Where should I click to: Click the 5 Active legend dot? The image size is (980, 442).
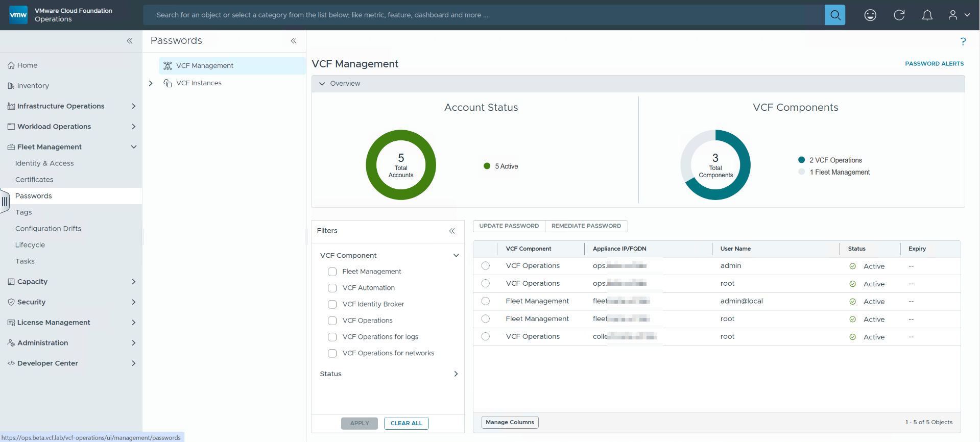[x=487, y=166]
